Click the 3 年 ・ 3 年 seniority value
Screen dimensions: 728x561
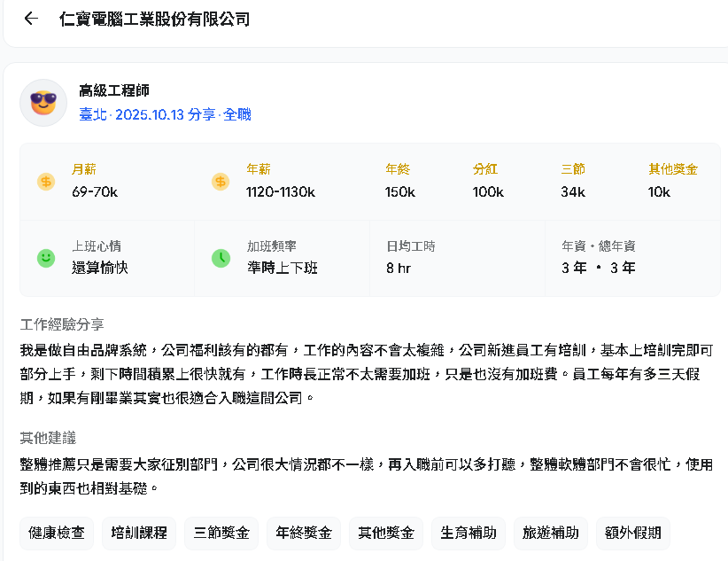pyautogui.click(x=599, y=268)
